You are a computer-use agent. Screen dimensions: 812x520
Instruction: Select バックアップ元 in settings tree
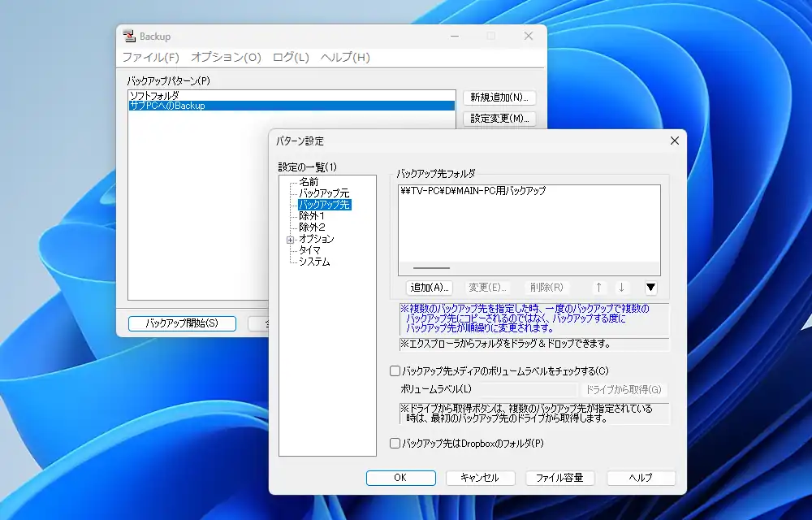tap(323, 193)
